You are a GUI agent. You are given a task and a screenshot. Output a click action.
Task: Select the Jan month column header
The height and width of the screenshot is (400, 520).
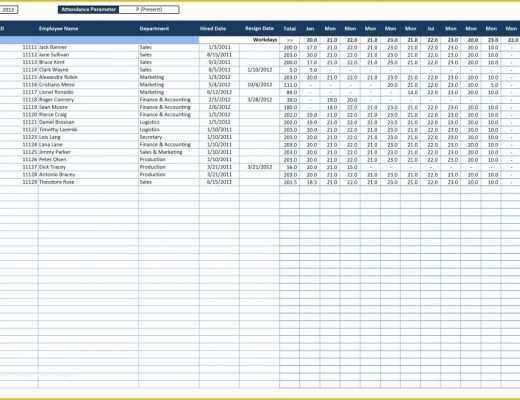click(310, 29)
